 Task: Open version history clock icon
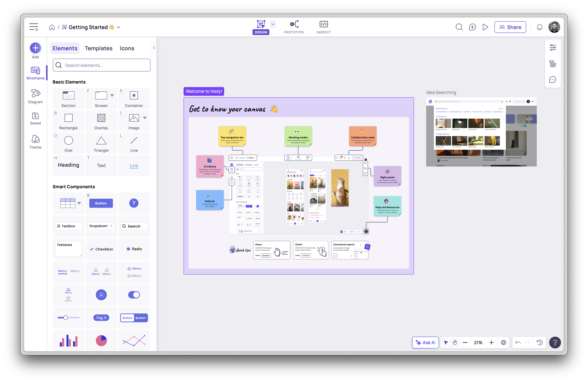pyautogui.click(x=540, y=343)
